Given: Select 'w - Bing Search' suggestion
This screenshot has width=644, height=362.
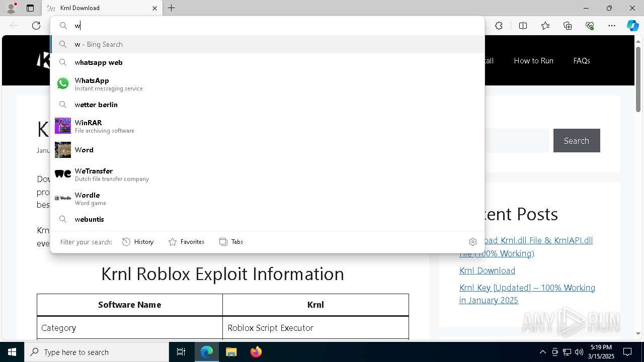Looking at the screenshot, I should click(x=267, y=44).
